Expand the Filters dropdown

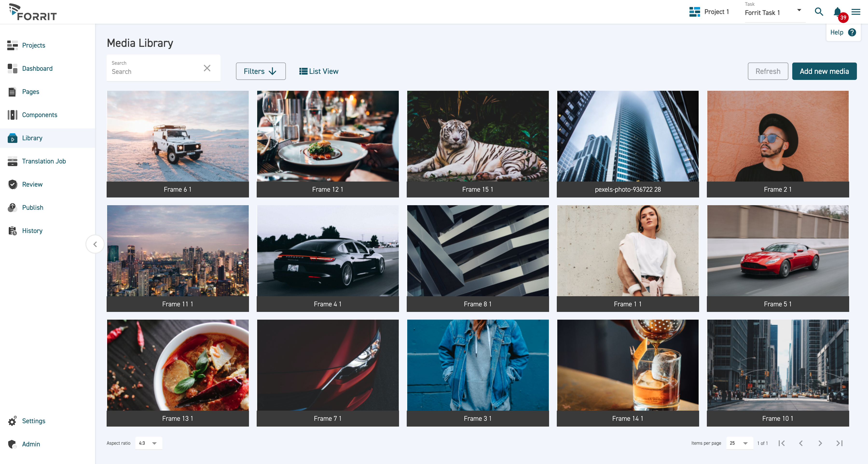(261, 71)
